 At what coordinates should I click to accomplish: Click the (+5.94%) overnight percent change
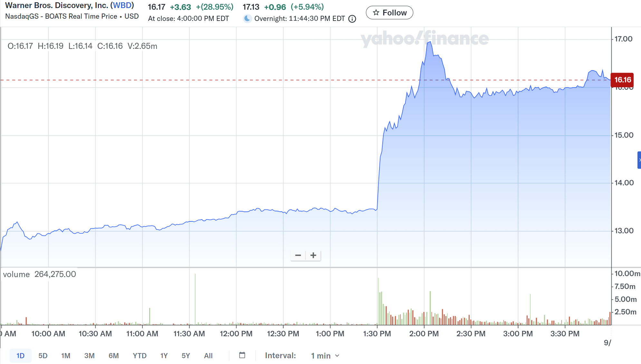[x=307, y=7]
